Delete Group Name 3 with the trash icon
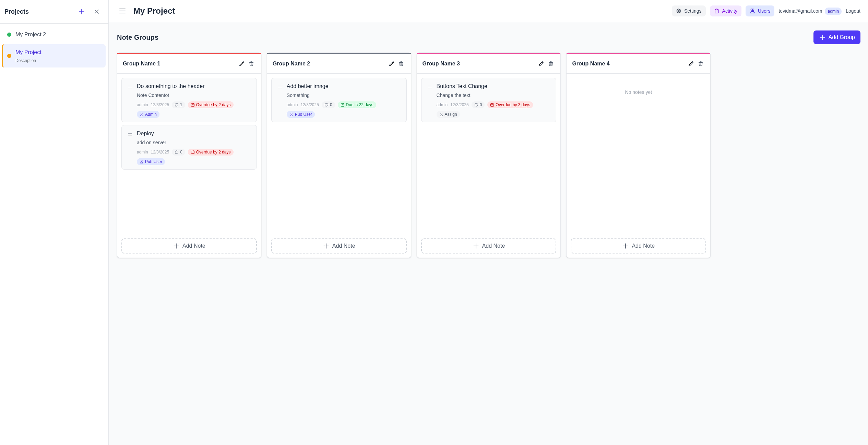 [x=551, y=64]
